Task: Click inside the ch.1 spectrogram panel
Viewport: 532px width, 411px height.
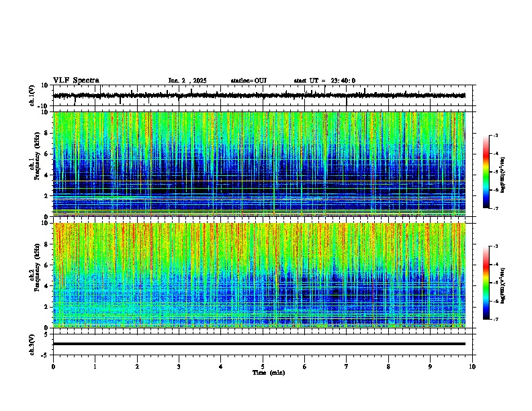Action: click(259, 164)
